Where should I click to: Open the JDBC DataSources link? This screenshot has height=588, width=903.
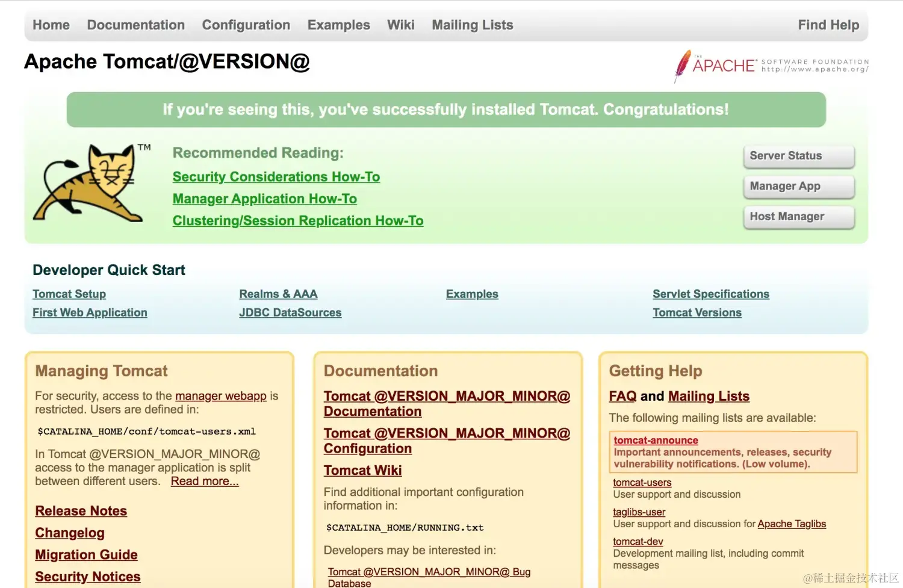click(x=290, y=313)
